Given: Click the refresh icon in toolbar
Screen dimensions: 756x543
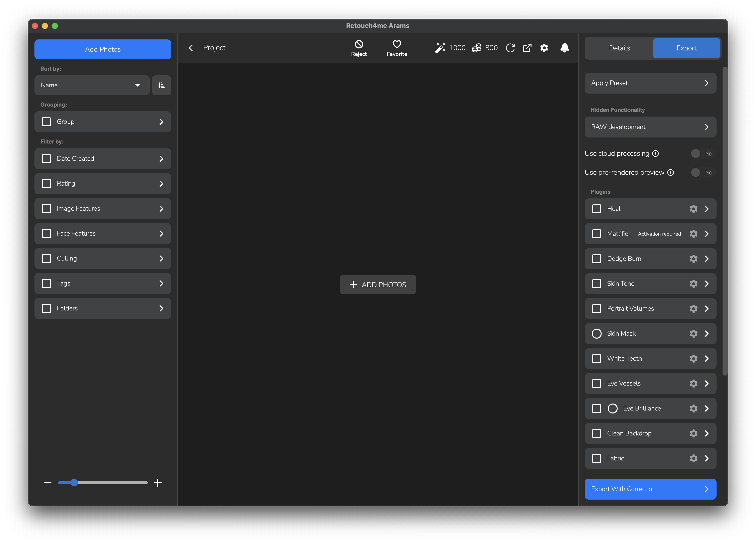Looking at the screenshot, I should coord(510,48).
